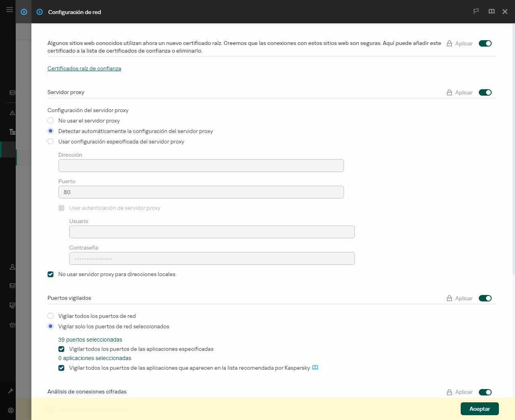Viewport: 515px width, 420px height.
Task: Open the hamburger menu at top left
Action: pos(9,9)
